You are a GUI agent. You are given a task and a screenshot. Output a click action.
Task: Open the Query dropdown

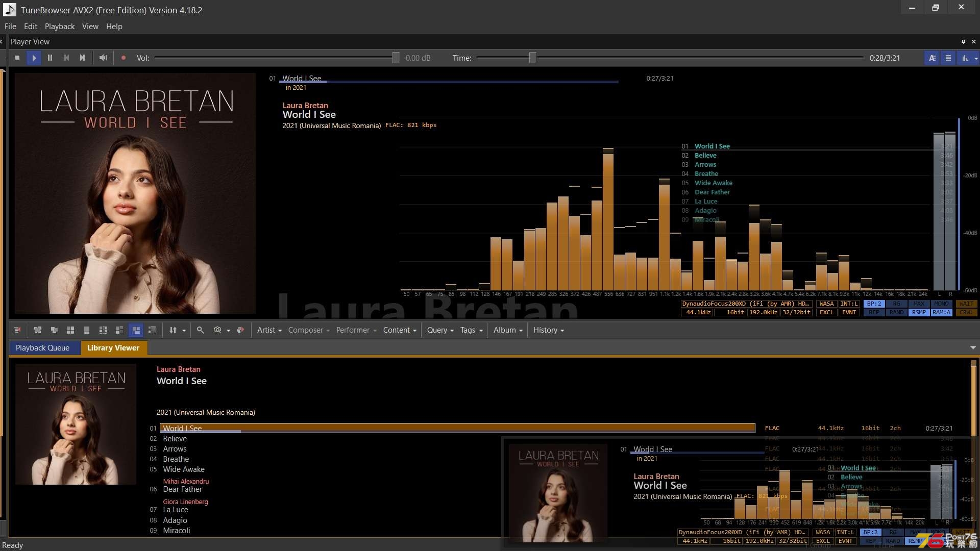pyautogui.click(x=440, y=330)
